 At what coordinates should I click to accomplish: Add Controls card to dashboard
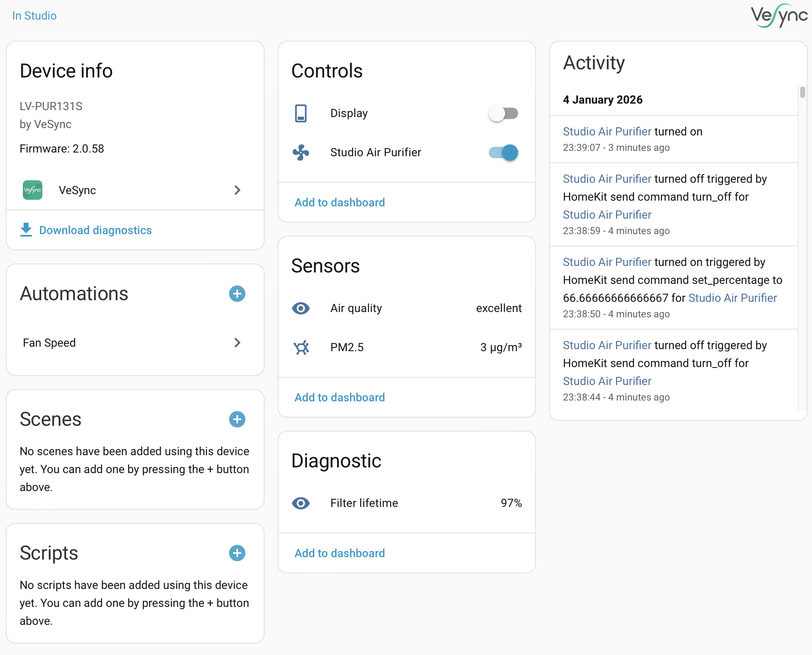click(x=340, y=202)
